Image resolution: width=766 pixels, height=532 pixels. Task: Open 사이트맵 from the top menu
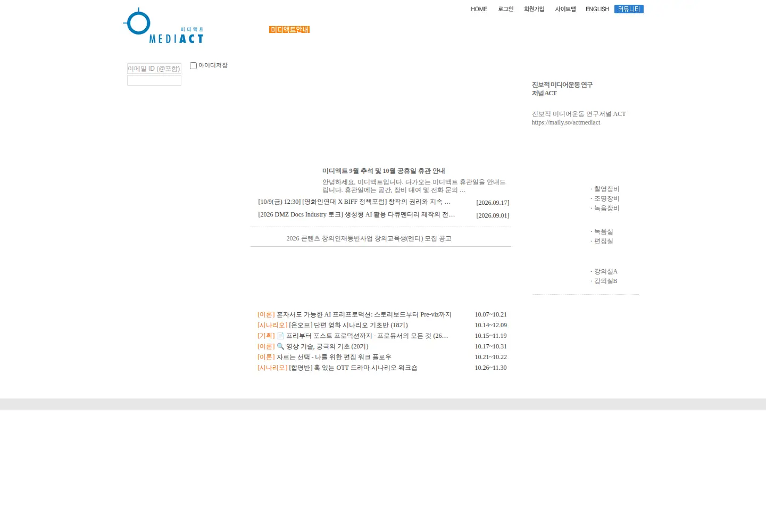pyautogui.click(x=565, y=9)
